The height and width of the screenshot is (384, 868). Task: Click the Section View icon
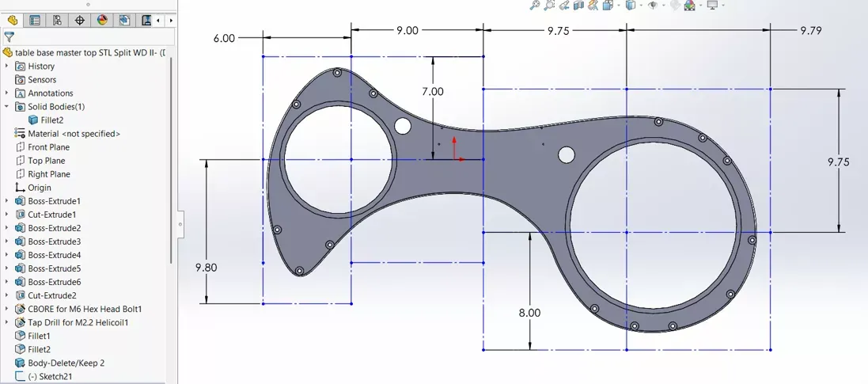(579, 5)
